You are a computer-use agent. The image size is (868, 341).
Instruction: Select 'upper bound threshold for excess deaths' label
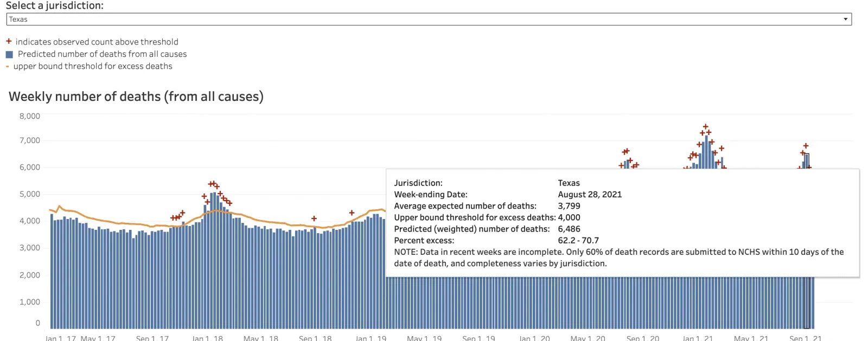pos(93,66)
